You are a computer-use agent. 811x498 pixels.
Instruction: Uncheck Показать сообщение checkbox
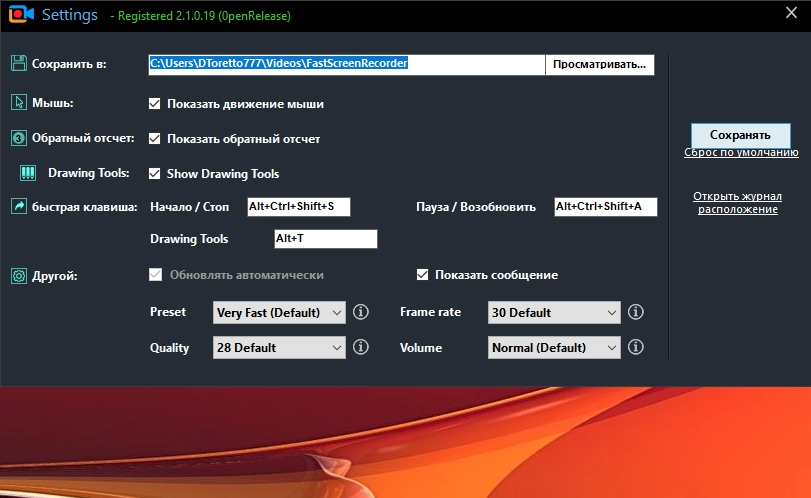click(423, 275)
